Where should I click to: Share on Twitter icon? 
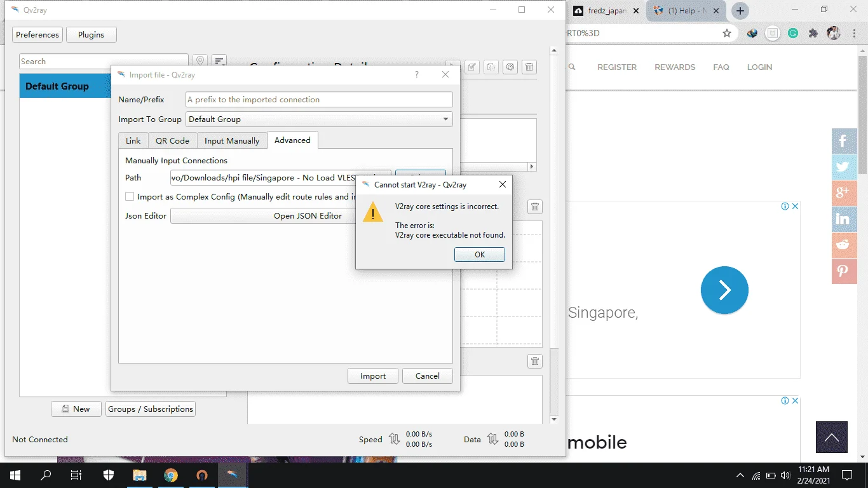click(844, 167)
